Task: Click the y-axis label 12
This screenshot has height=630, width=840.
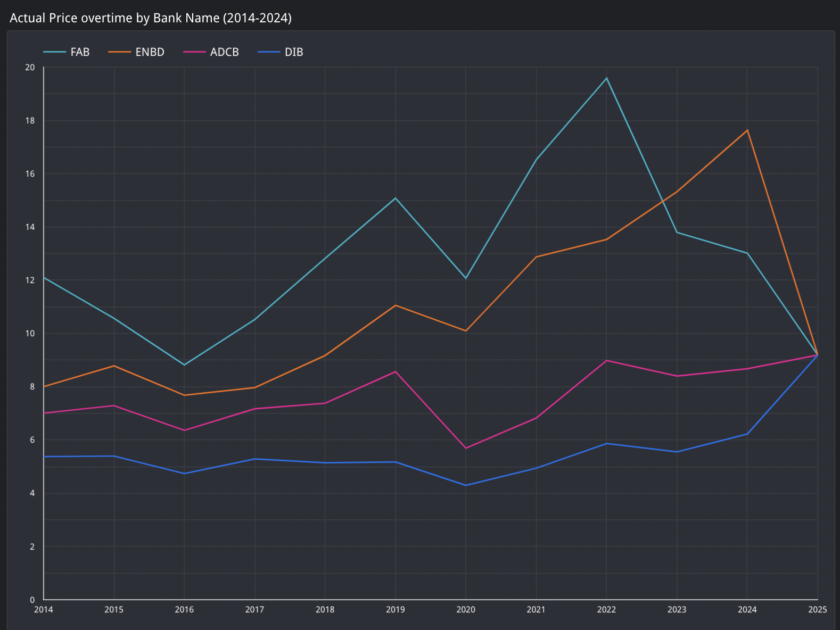Action: pyautogui.click(x=30, y=280)
